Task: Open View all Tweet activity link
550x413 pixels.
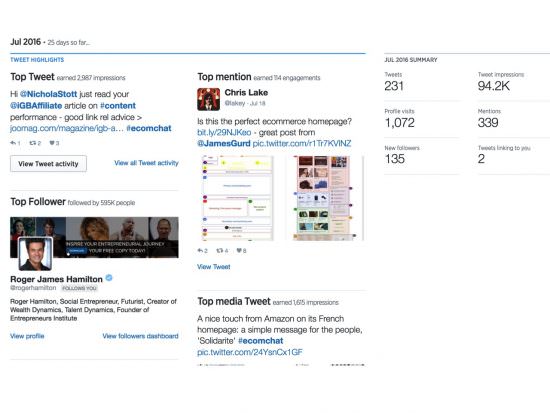Action: pyautogui.click(x=146, y=163)
